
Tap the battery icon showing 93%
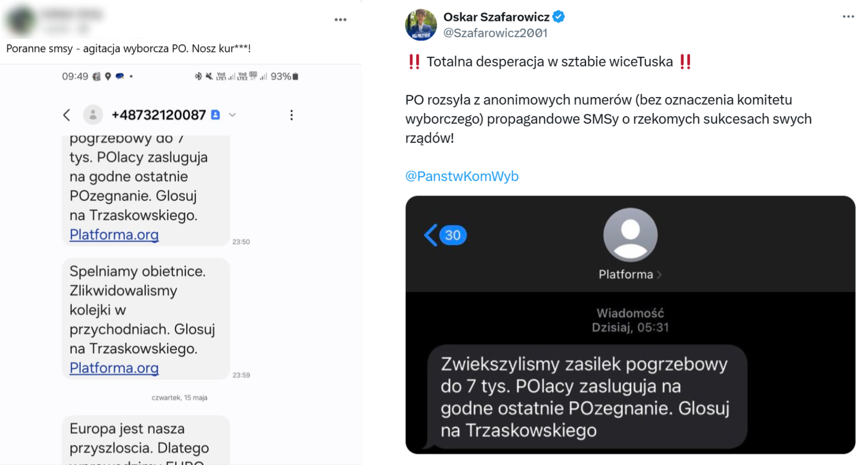coord(295,76)
